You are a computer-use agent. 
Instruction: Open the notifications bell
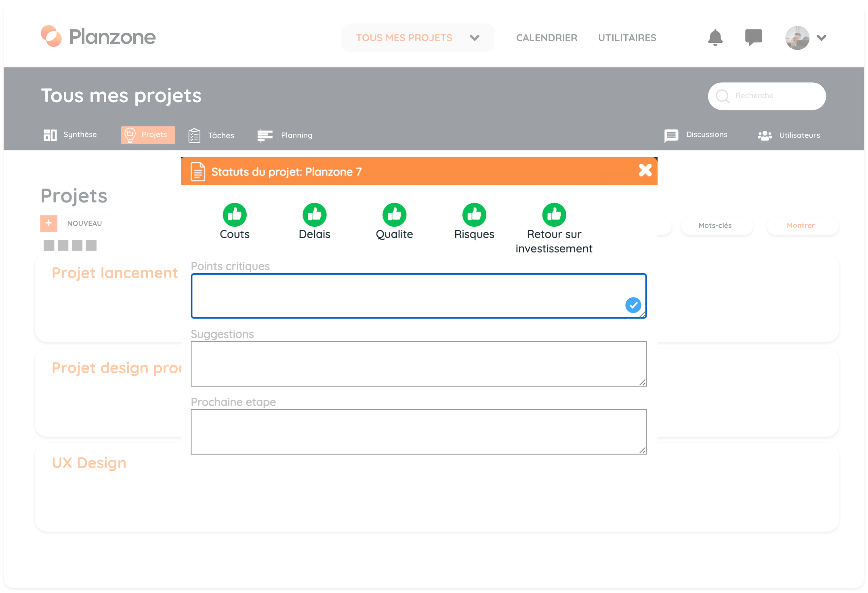(x=715, y=38)
